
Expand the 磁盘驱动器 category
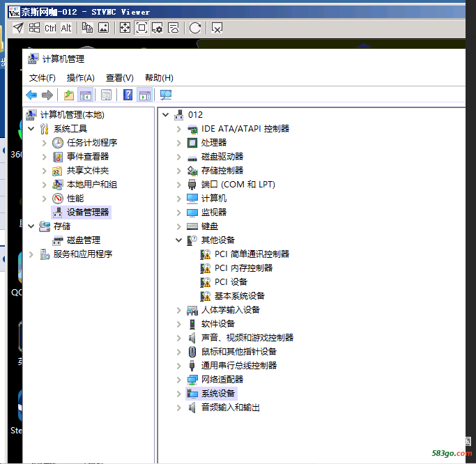179,157
